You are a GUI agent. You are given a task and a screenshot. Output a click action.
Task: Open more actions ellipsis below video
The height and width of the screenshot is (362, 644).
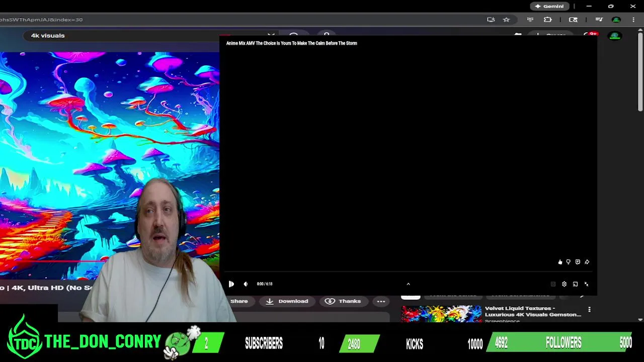click(x=381, y=301)
